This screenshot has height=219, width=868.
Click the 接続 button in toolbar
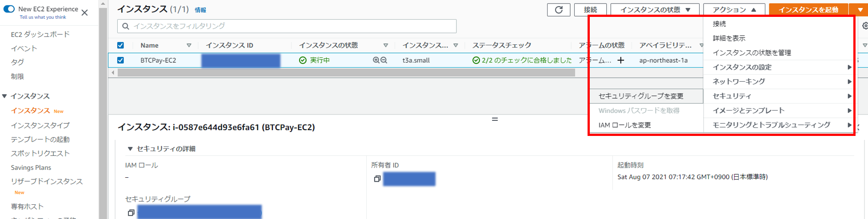tap(590, 10)
